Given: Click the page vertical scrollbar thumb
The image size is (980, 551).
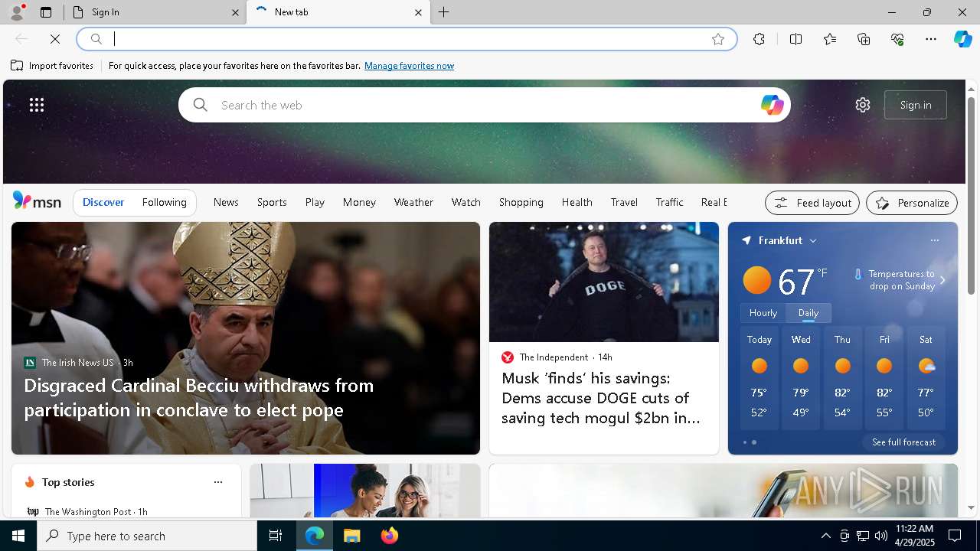Looking at the screenshot, I should (971, 195).
